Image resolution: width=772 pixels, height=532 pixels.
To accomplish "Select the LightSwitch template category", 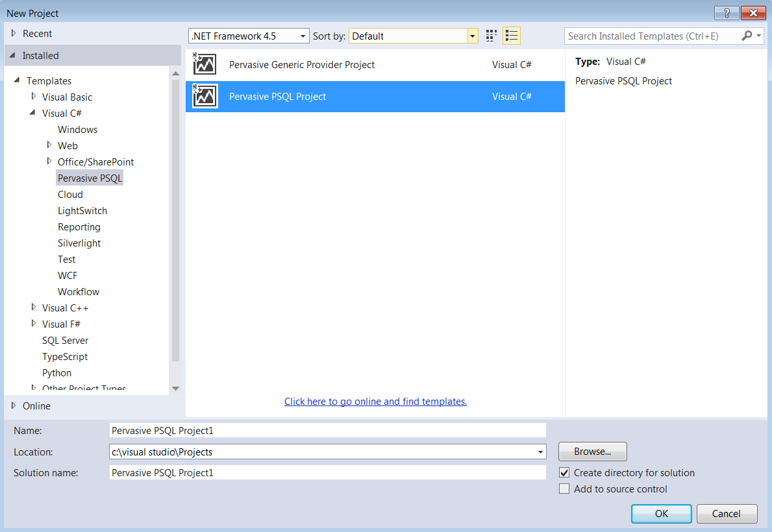I will 82,211.
